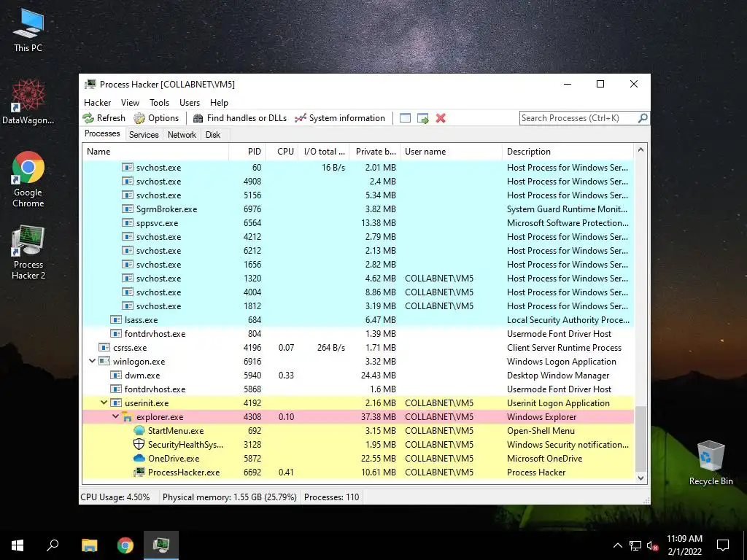
Task: Open the Help menu
Action: tap(219, 103)
